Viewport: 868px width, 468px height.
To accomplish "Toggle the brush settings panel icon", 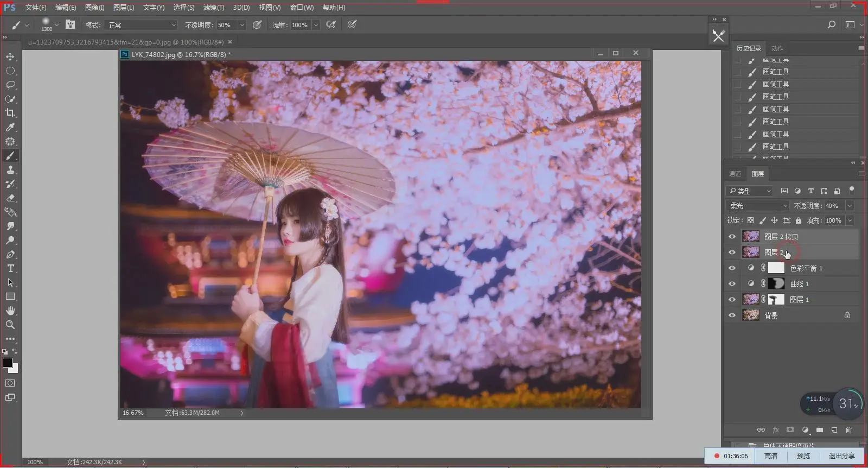I will [70, 24].
